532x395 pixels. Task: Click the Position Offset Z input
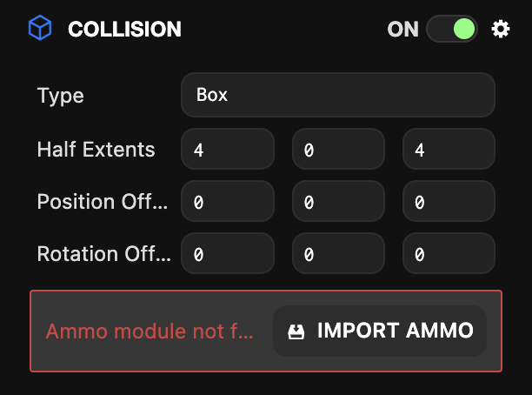(449, 202)
